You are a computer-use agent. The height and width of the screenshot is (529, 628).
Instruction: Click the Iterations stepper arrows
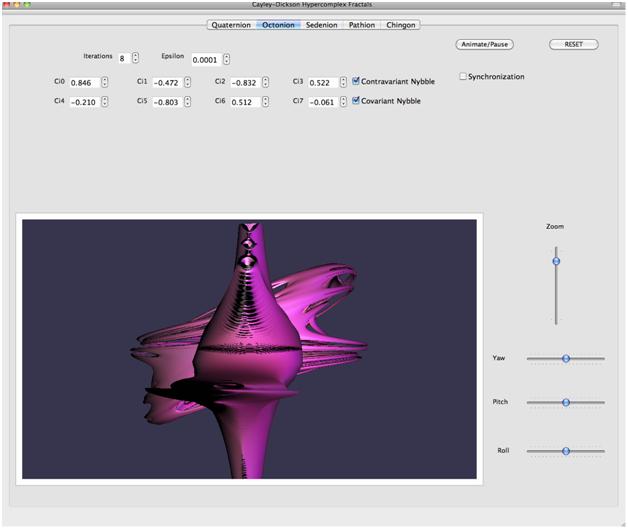pos(136,59)
